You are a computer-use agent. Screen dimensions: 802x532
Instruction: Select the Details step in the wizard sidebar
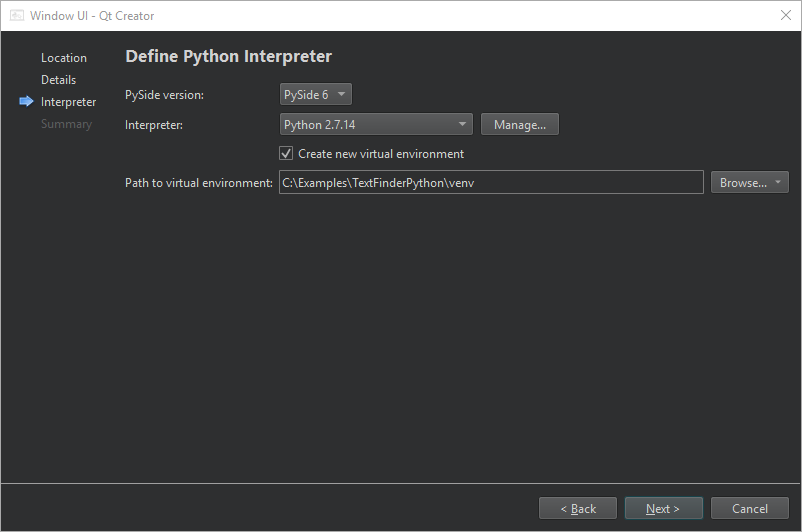click(x=58, y=80)
